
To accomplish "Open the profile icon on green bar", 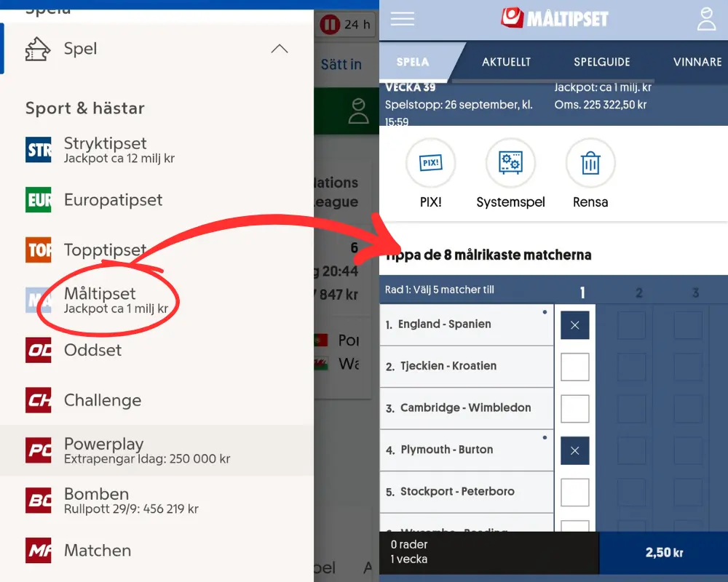I will tap(358, 111).
